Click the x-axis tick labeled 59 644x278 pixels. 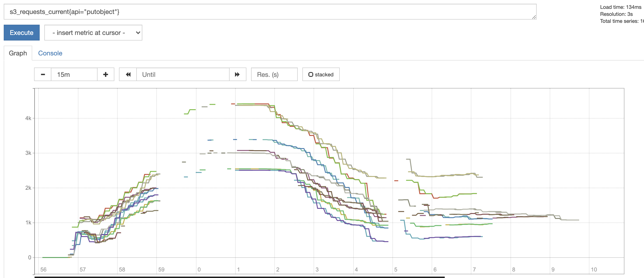pos(161,270)
